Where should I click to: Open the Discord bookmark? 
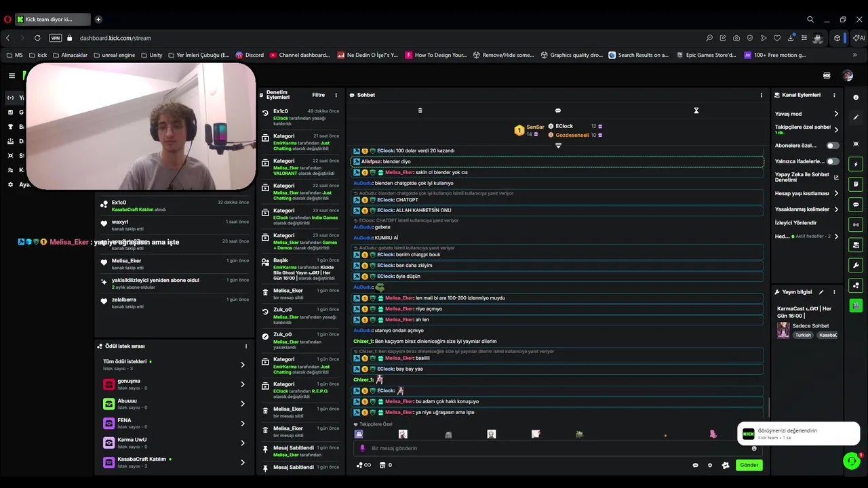[x=250, y=55]
